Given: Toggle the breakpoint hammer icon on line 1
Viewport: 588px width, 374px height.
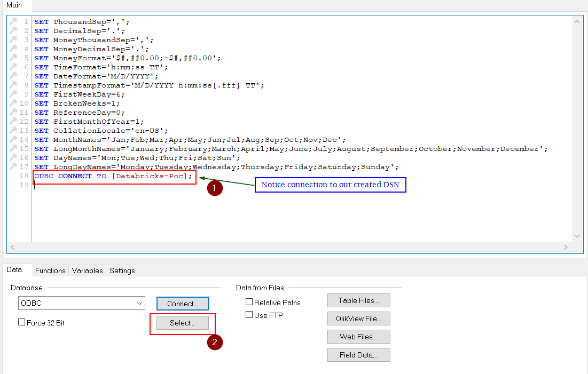Looking at the screenshot, I should pos(13,21).
